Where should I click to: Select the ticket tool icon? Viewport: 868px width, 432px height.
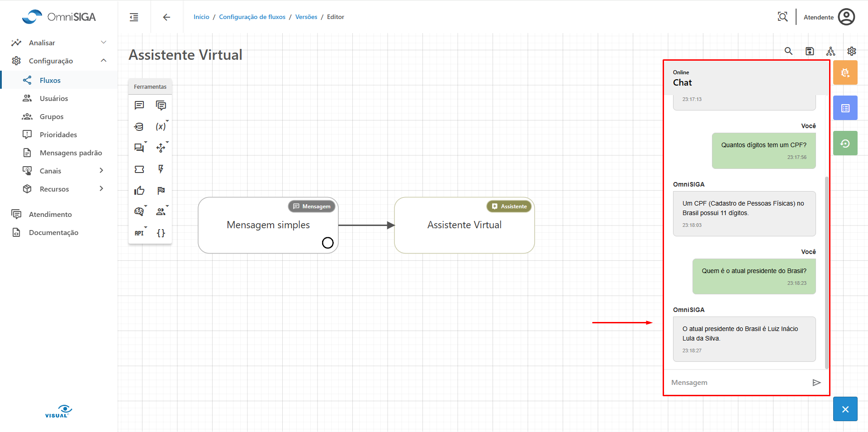tap(139, 169)
